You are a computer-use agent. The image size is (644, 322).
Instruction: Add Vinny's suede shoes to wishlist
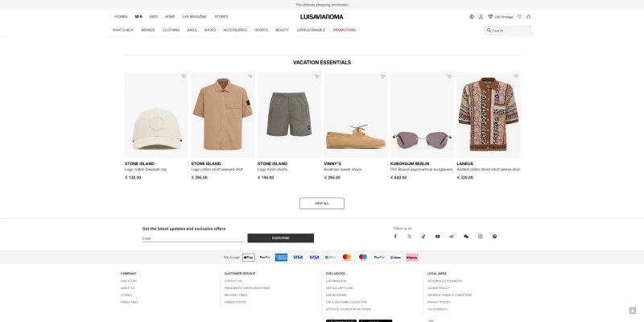pyautogui.click(x=383, y=76)
